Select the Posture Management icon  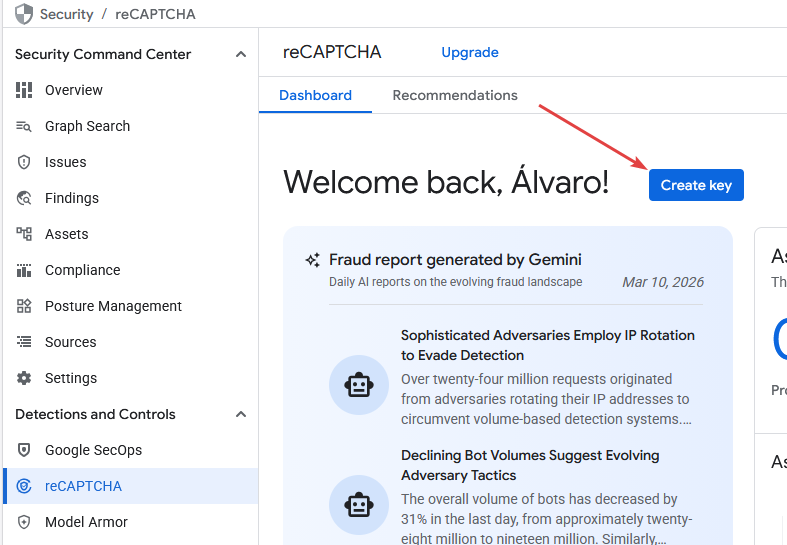pyautogui.click(x=25, y=306)
